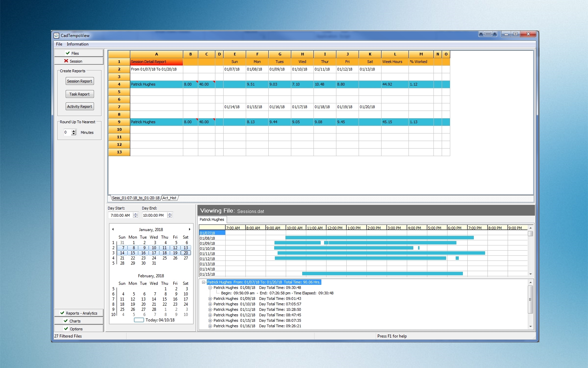
Task: Open the Files panel with green checkmark
Action: [x=79, y=53]
